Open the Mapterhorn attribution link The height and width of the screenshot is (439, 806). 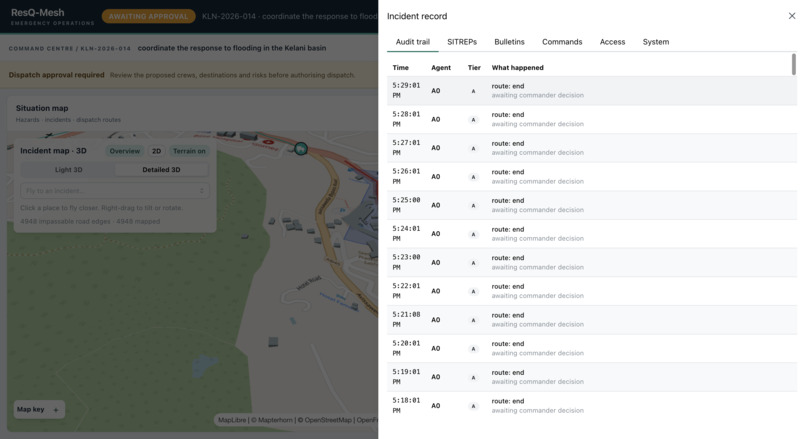click(x=275, y=420)
